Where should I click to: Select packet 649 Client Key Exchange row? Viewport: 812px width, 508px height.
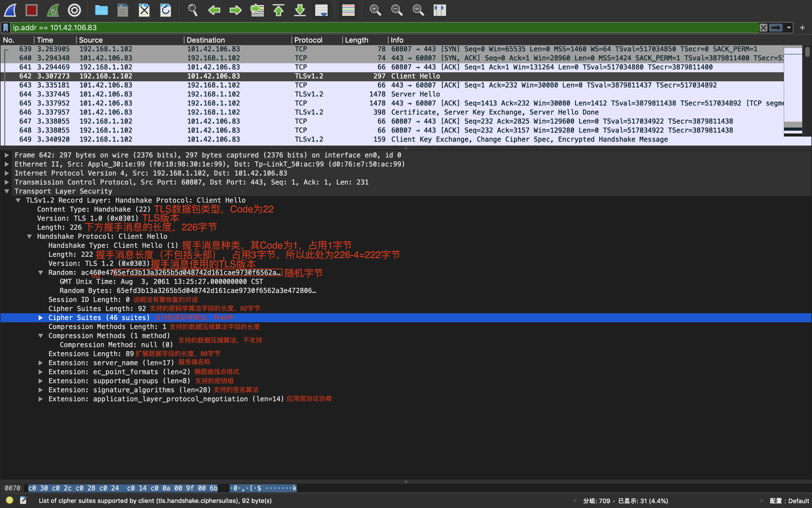(392, 139)
